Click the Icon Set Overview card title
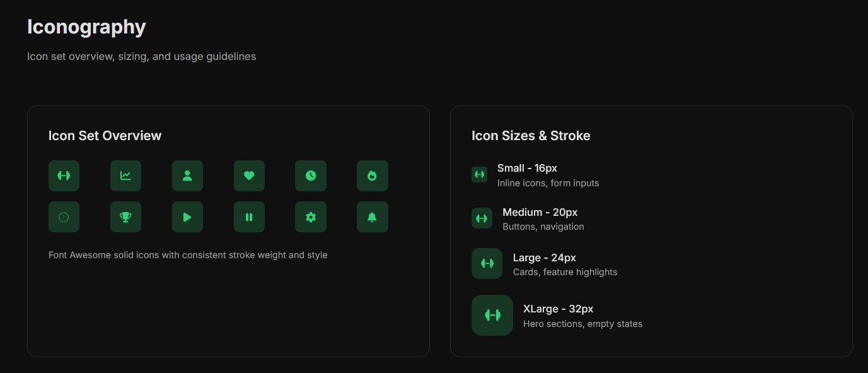This screenshot has width=868, height=373. [x=105, y=136]
